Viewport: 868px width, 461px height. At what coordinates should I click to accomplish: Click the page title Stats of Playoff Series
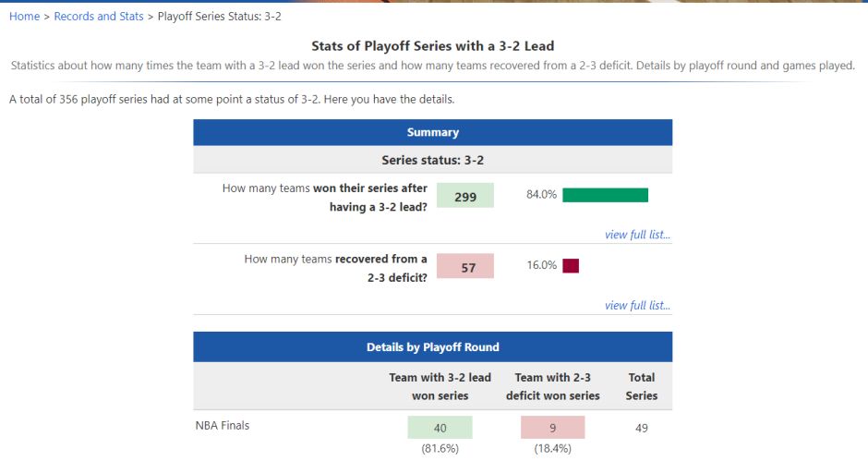coord(433,46)
